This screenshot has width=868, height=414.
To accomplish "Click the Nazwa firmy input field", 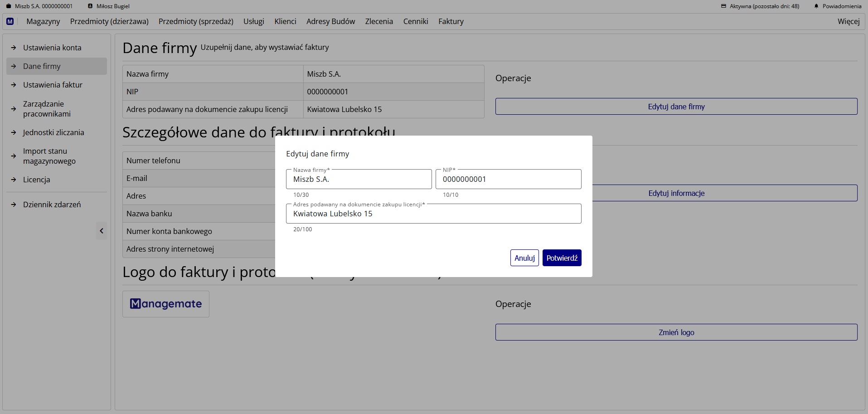I will coord(359,179).
